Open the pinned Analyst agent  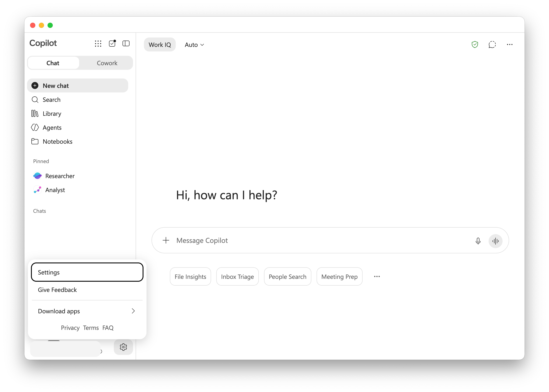(77, 190)
